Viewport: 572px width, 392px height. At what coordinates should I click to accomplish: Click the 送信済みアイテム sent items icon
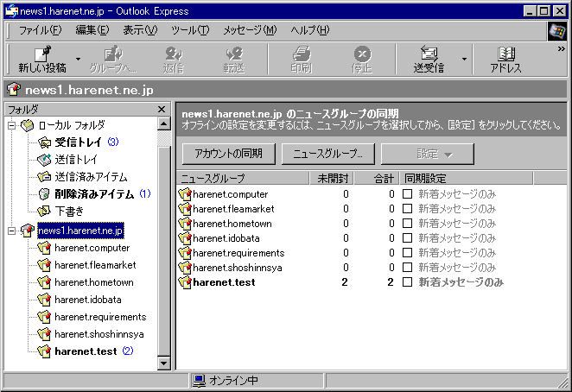pos(44,177)
